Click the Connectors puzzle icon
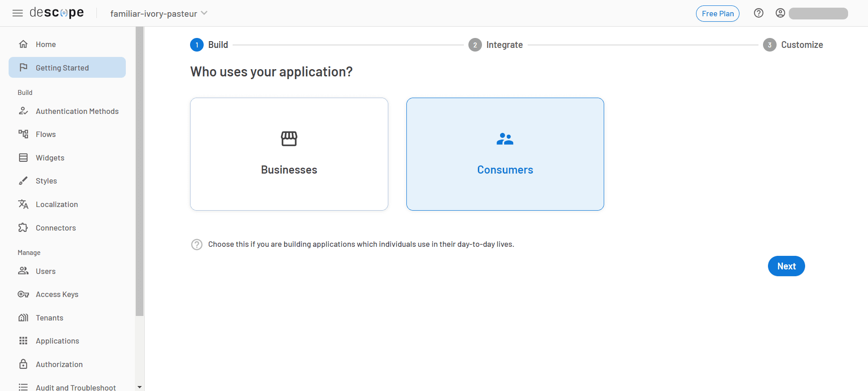This screenshot has height=391, width=868. pos(23,228)
